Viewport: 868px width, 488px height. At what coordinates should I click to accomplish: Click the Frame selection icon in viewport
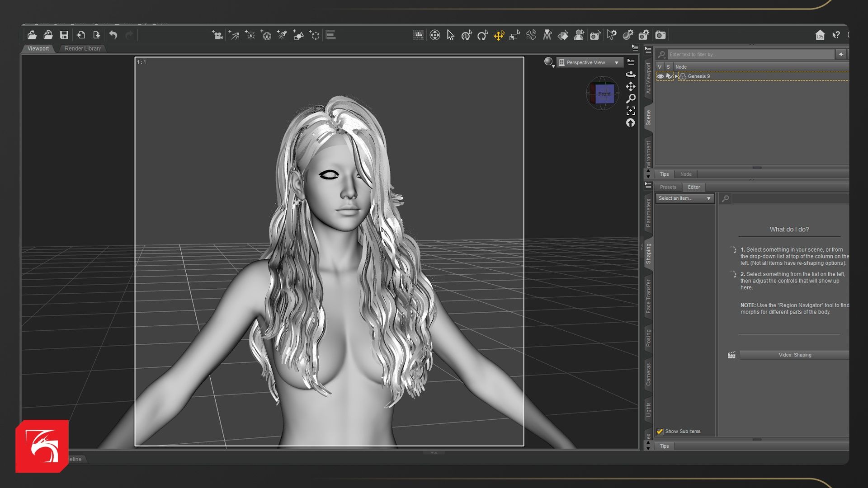(x=631, y=111)
